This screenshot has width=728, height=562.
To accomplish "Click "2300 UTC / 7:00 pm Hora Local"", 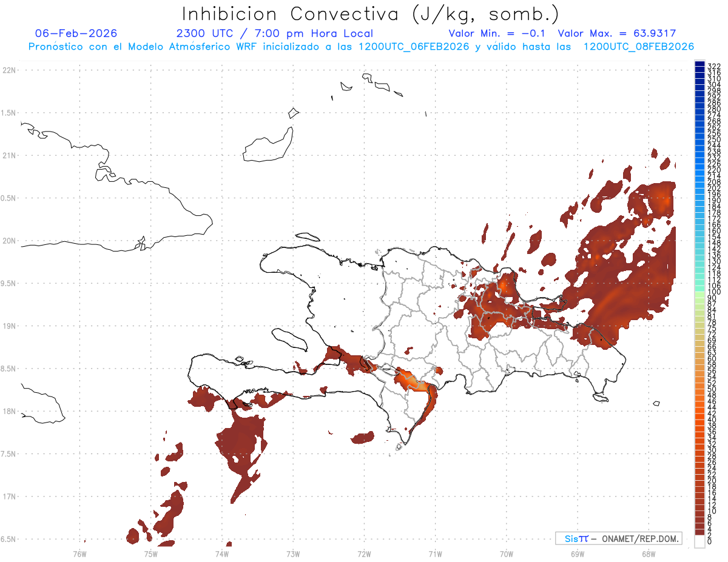I will [274, 33].
